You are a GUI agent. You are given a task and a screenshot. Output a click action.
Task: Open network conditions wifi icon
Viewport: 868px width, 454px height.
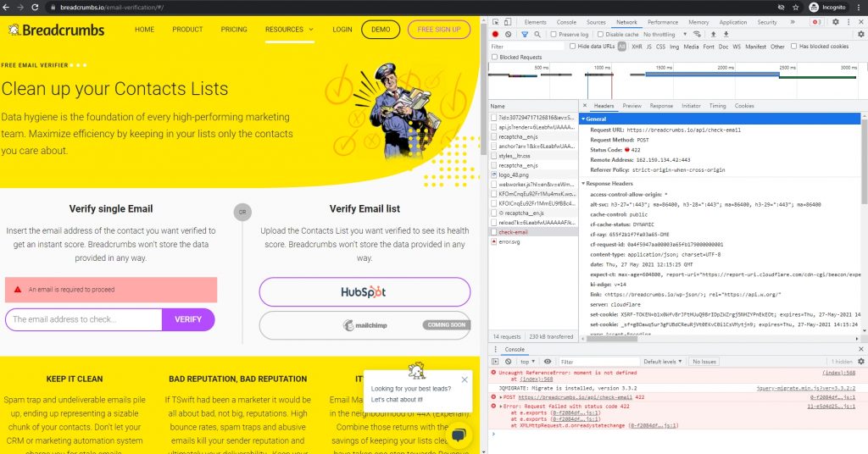pos(697,34)
